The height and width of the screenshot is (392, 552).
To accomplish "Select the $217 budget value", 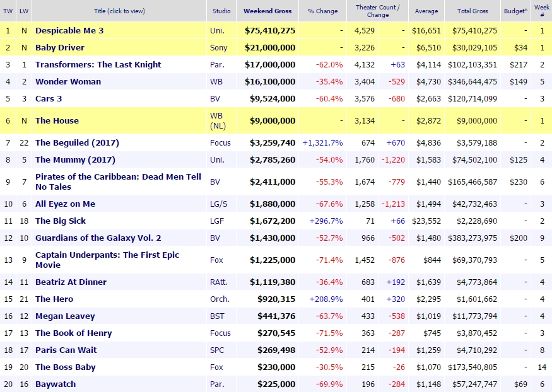I will 518,65.
